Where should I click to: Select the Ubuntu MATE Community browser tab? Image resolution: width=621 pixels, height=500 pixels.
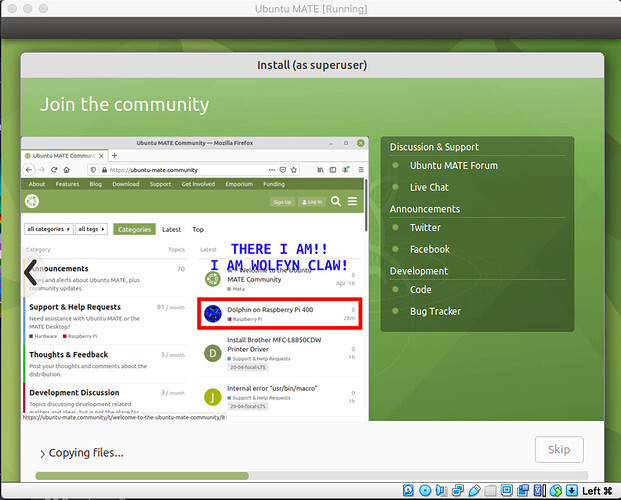pos(65,156)
